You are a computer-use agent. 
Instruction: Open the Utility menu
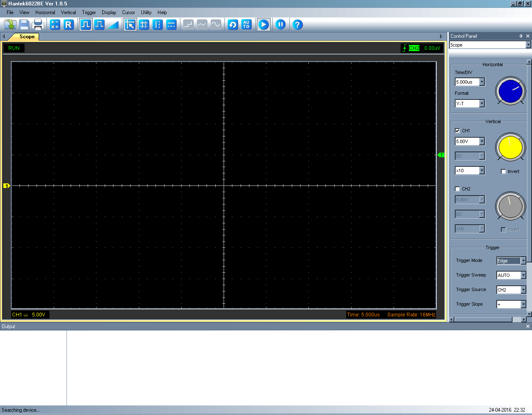[146, 12]
